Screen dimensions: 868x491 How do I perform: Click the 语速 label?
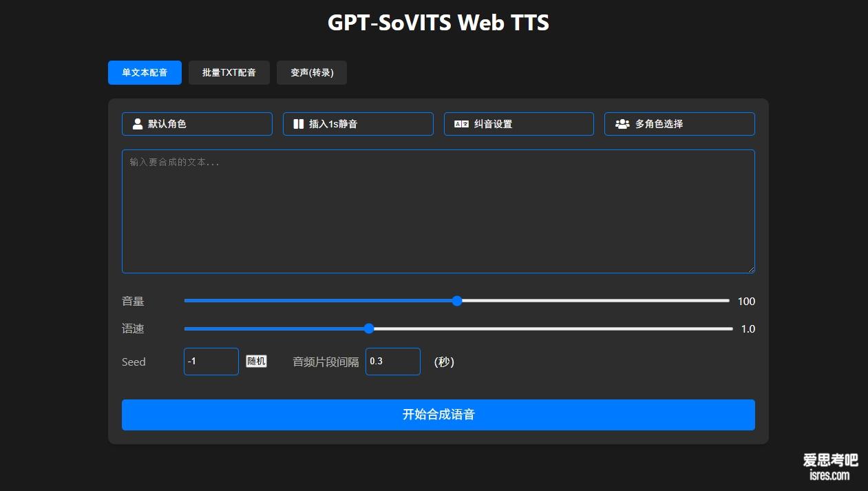[x=133, y=328]
